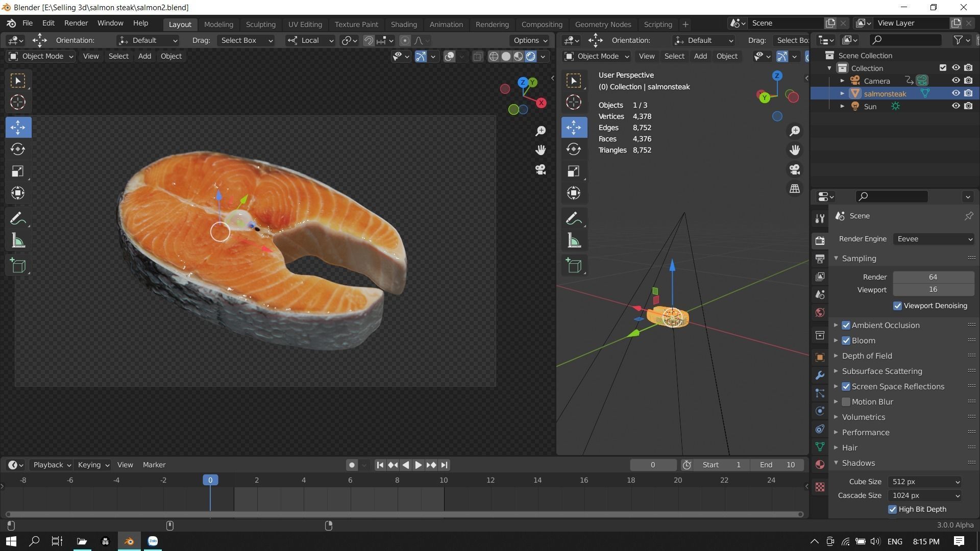980x551 pixels.
Task: Select the Annotate tool in left viewport
Action: (18, 219)
